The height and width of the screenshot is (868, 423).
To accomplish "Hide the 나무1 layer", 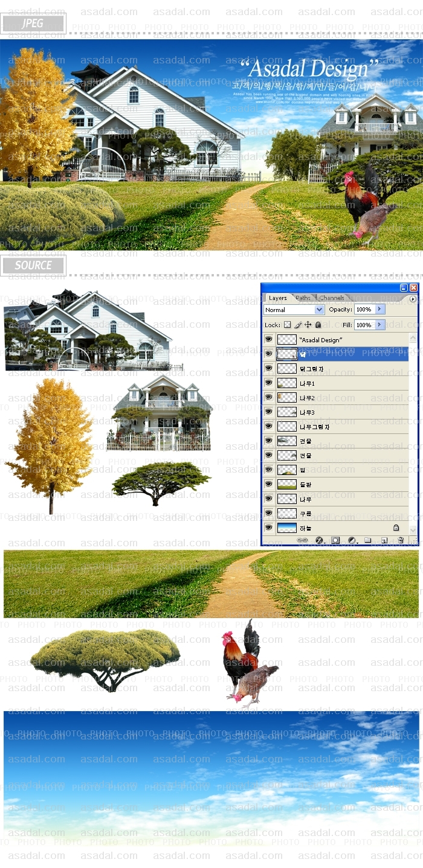I will tap(269, 383).
